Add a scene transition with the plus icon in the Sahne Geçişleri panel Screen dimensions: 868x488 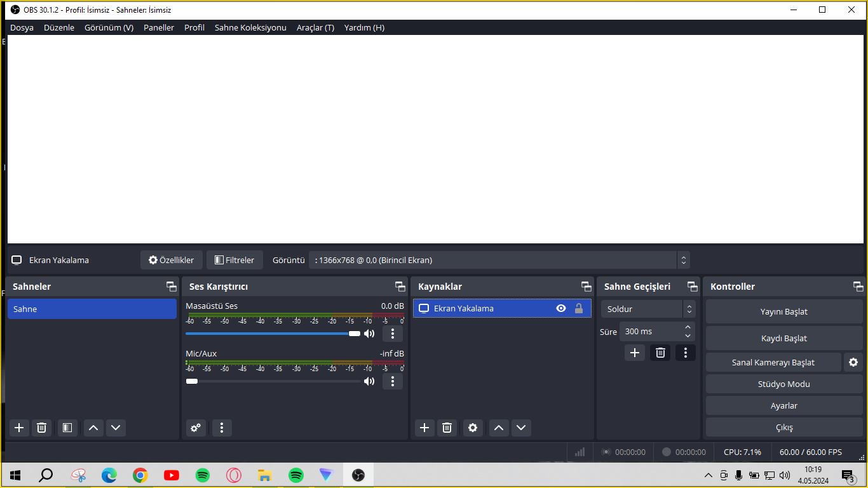[635, 353]
